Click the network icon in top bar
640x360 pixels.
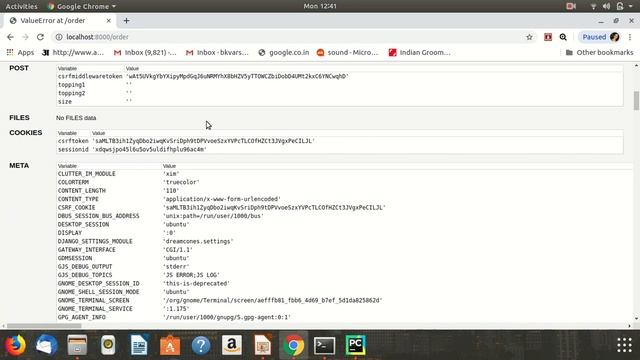tap(593, 6)
